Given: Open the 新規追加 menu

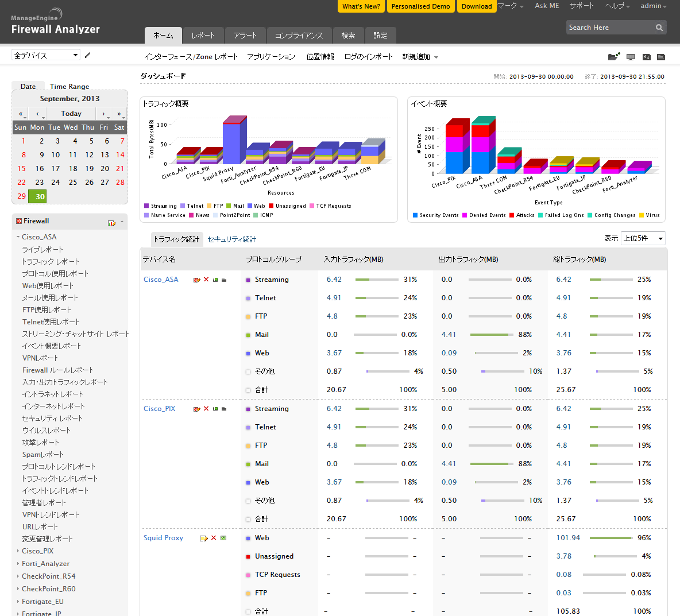Looking at the screenshot, I should click(x=420, y=57).
